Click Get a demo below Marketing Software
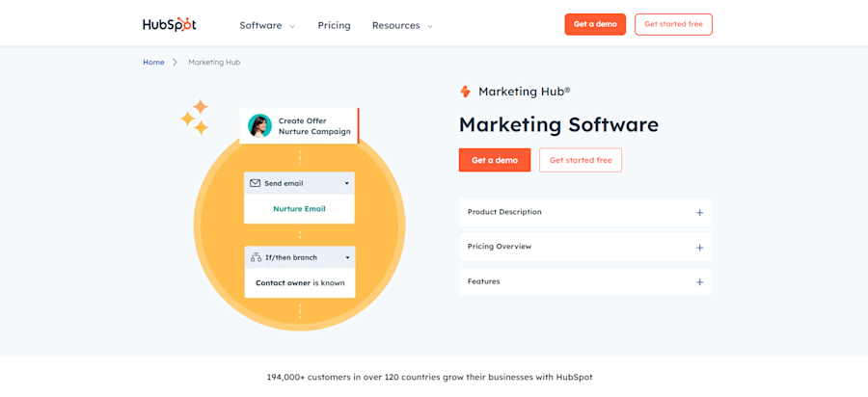 pos(495,160)
